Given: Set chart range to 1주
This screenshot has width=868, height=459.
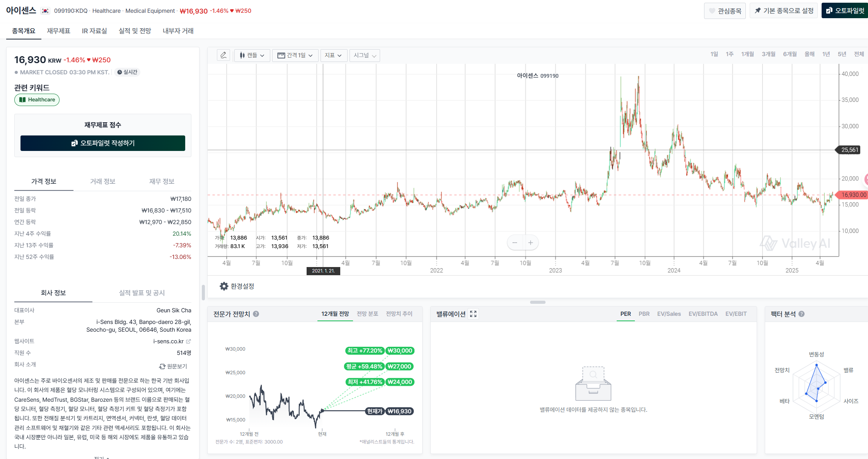Looking at the screenshot, I should coord(730,54).
